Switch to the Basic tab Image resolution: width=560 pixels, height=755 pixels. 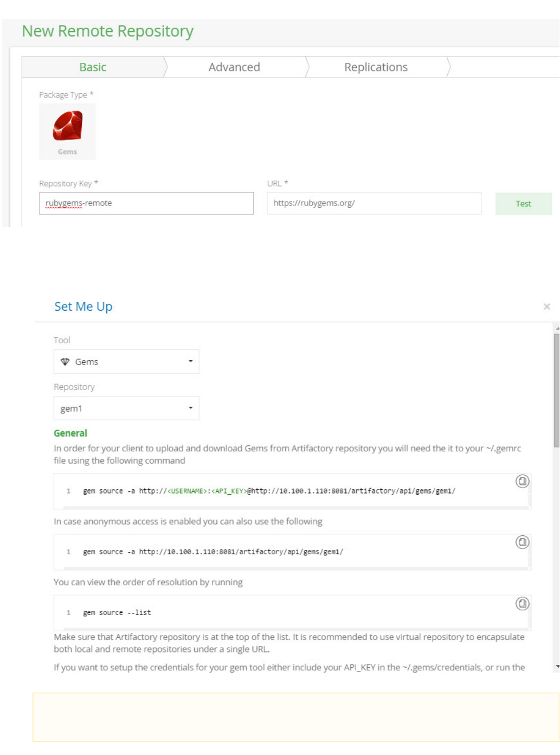[x=93, y=67]
